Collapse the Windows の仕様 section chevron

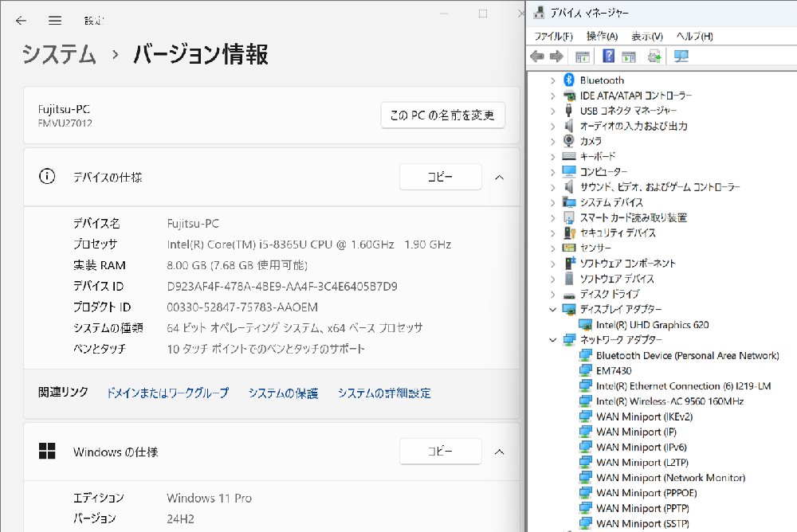coord(499,452)
